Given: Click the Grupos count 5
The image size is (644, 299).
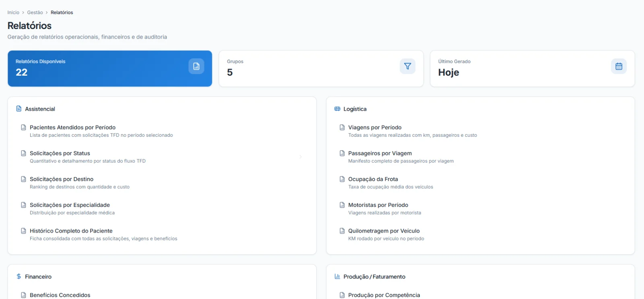Looking at the screenshot, I should [x=230, y=72].
